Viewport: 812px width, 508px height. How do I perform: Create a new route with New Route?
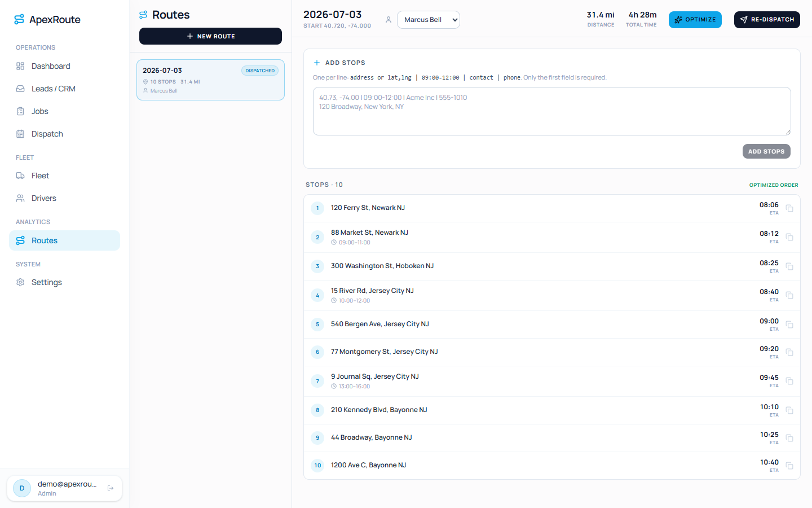210,36
